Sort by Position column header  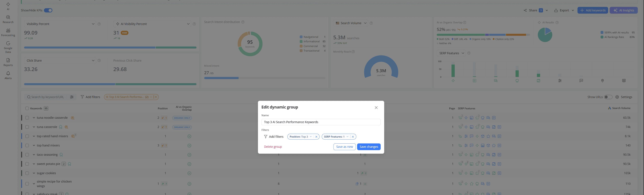162,109
